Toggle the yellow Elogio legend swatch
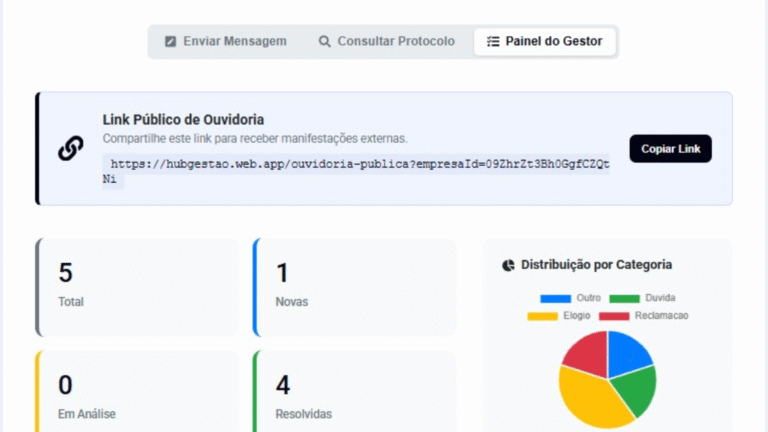The height and width of the screenshot is (432, 768). [x=542, y=316]
